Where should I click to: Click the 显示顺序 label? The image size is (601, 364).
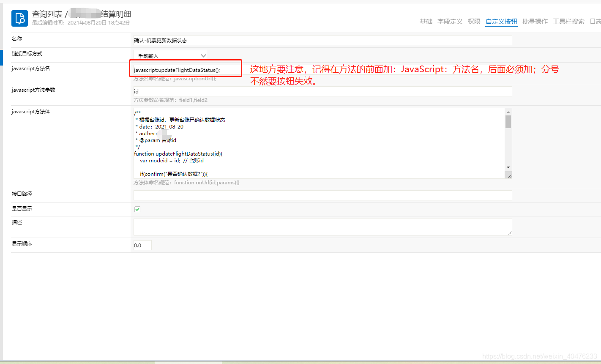coord(22,244)
